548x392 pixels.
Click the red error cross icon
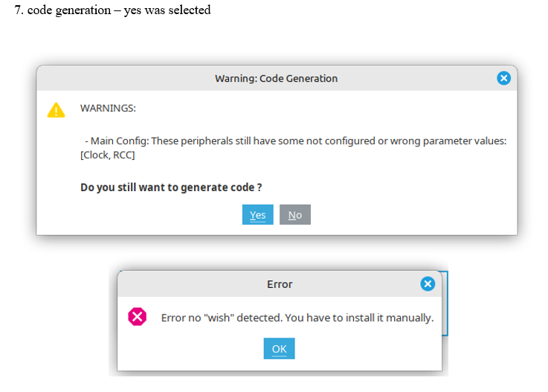point(137,317)
